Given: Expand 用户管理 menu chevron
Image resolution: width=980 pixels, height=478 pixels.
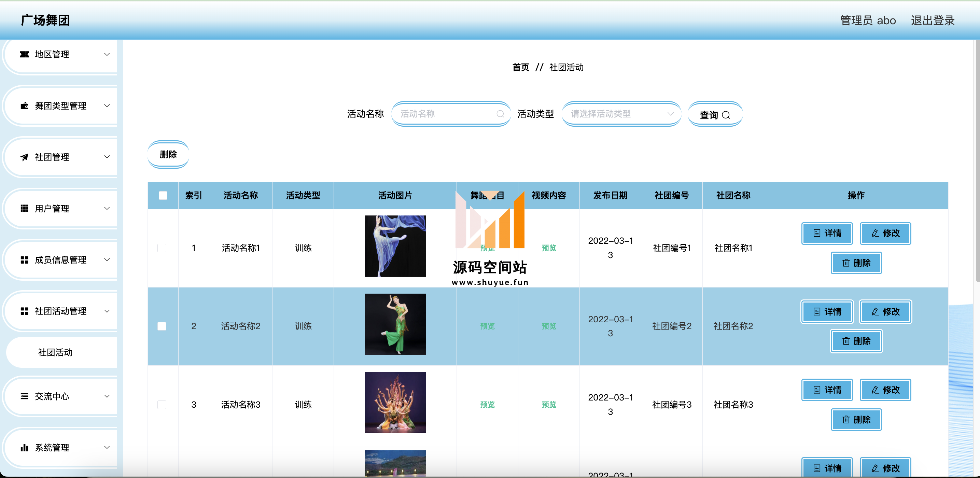Looking at the screenshot, I should [107, 208].
